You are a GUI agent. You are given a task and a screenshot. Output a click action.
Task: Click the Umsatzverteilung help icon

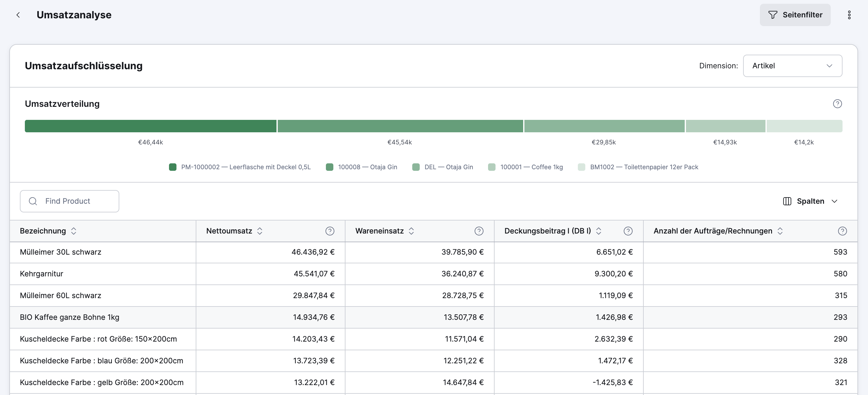tap(837, 104)
